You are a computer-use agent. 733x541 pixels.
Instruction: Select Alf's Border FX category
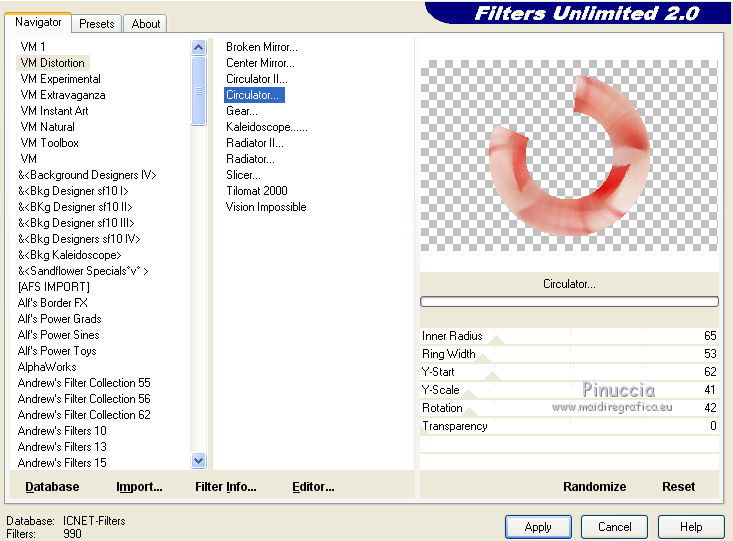tap(52, 303)
